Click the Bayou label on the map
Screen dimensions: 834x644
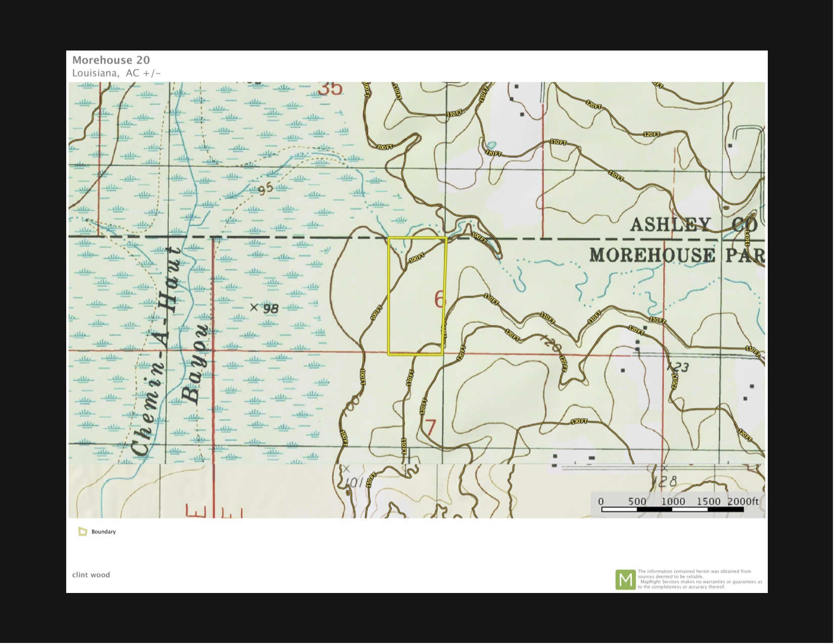pyautogui.click(x=195, y=364)
